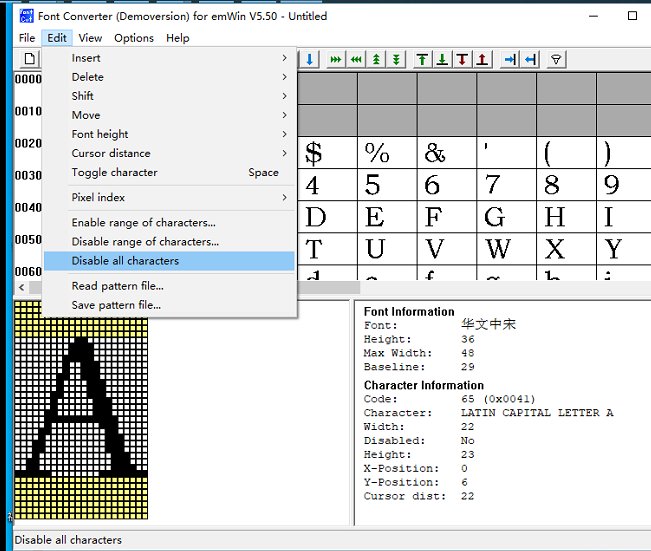Select the digit 9 character cell
Viewport: 651px width, 551px height.
tap(624, 185)
